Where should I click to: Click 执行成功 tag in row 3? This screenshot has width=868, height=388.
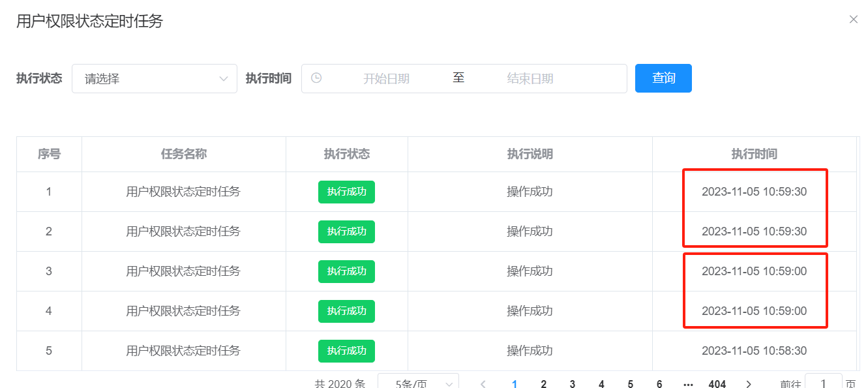[346, 271]
